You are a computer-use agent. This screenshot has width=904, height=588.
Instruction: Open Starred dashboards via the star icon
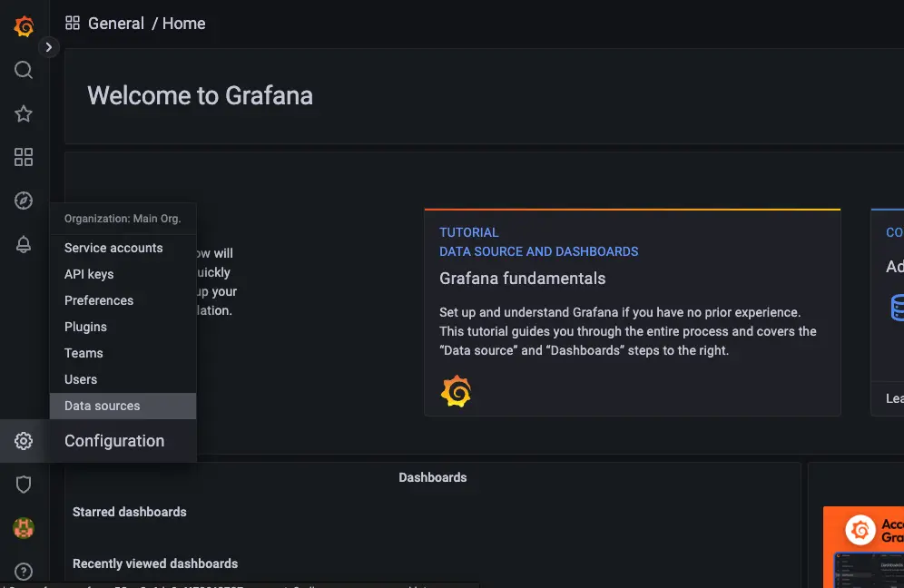click(24, 113)
